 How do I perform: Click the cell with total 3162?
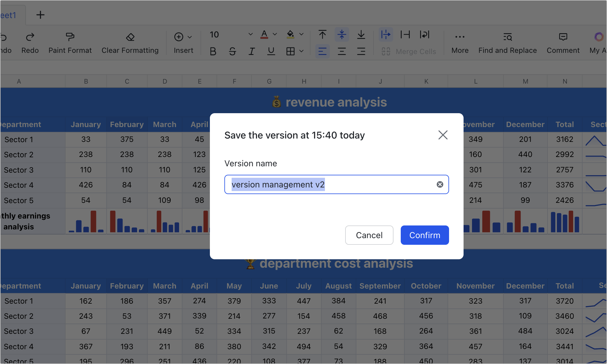click(565, 139)
